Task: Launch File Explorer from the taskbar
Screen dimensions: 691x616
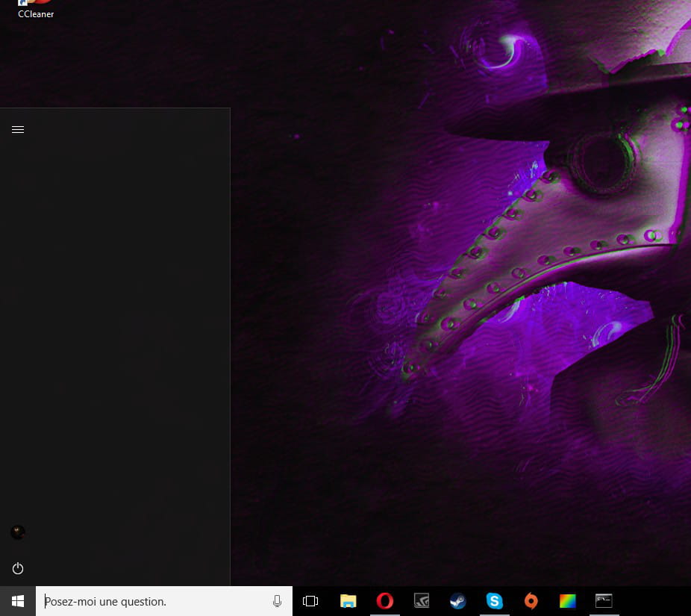Action: tap(348, 601)
